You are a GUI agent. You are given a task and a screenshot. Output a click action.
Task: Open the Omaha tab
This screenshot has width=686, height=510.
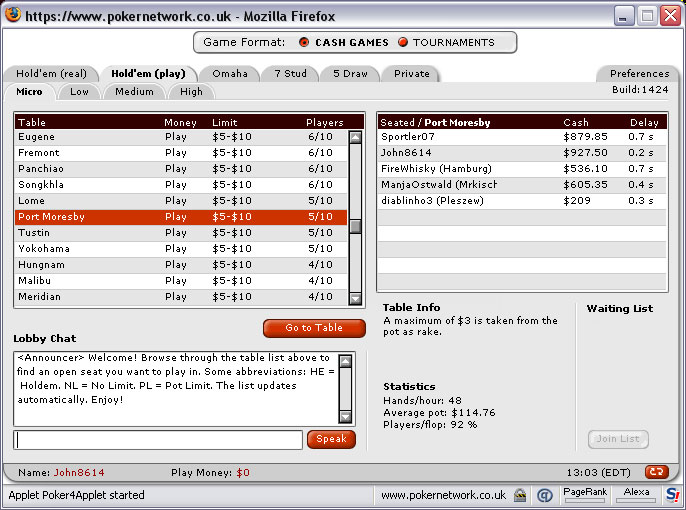point(230,73)
